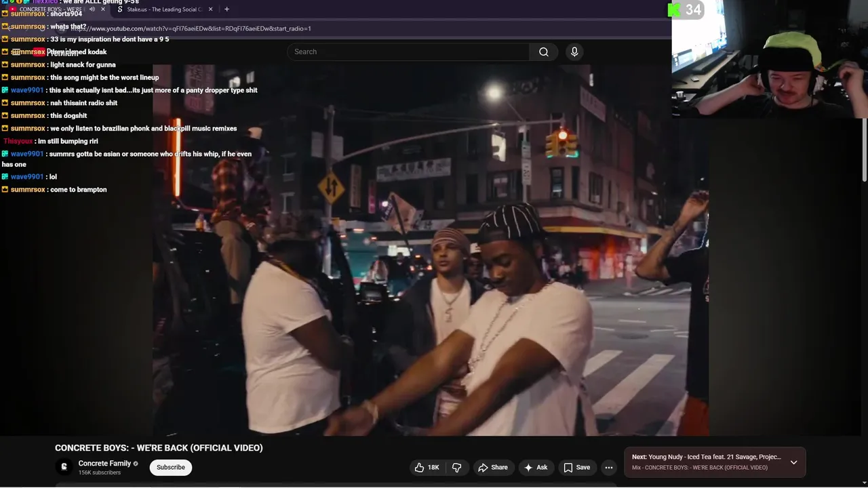The image size is (868, 488).
Task: Save the video to a playlist
Action: tap(577, 468)
